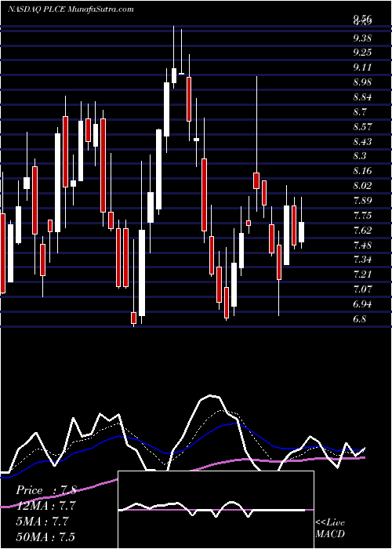Image resolution: width=392 pixels, height=549 pixels.
Task: Click the 8.98 price level label
Action: tap(362, 82)
